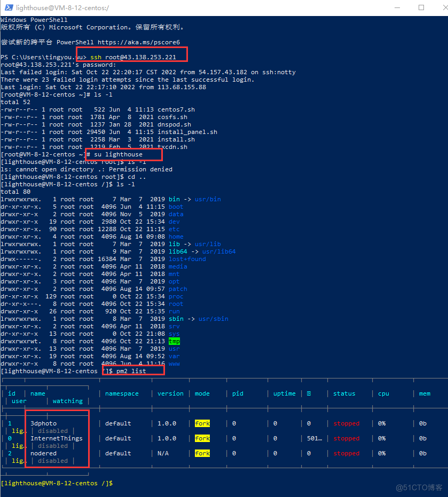The height and width of the screenshot is (497, 448).
Task: Click the 3dphoto process name
Action: [43, 423]
